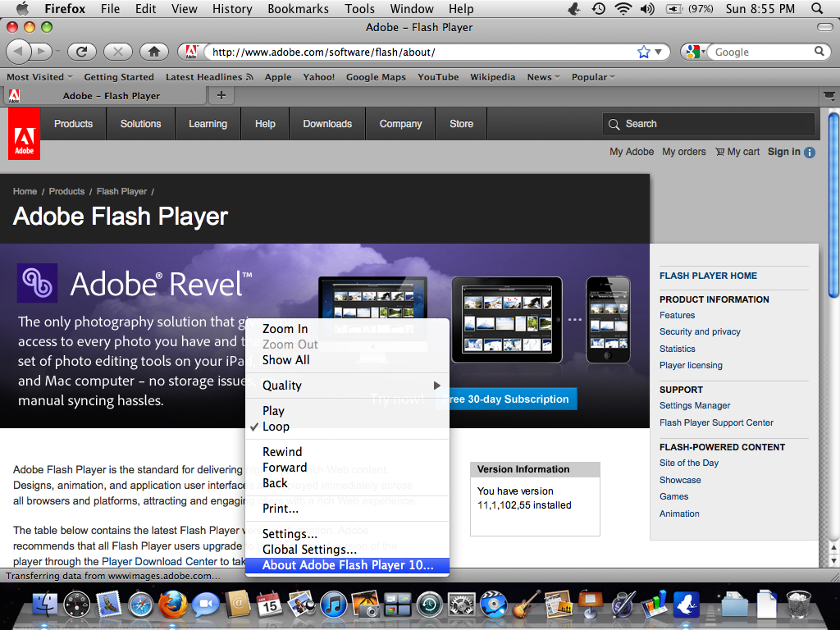
Task: Select Print in the Flash context menu
Action: 347,509
